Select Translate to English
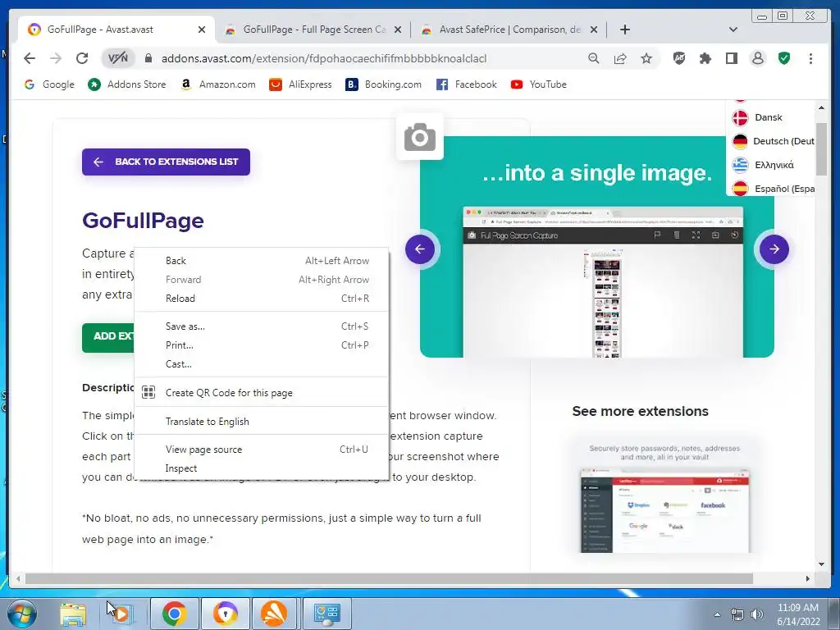Image resolution: width=840 pixels, height=630 pixels. (x=262, y=422)
